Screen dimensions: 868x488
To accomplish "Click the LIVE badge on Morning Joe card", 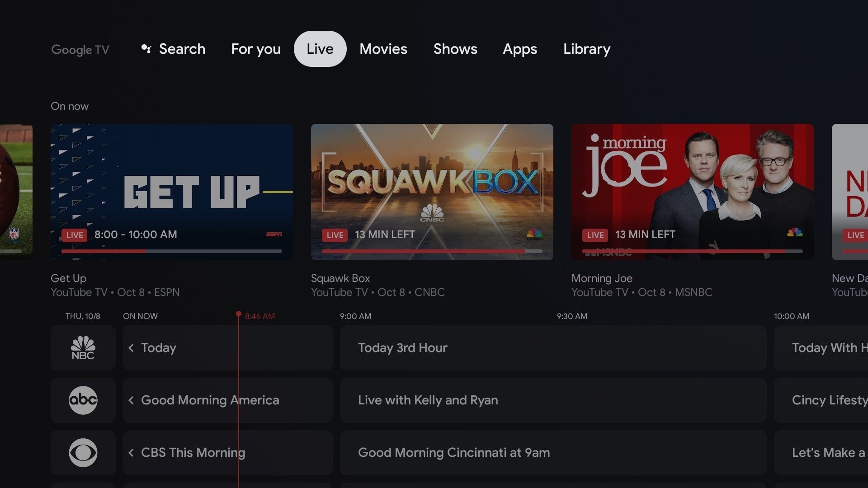I will [595, 235].
